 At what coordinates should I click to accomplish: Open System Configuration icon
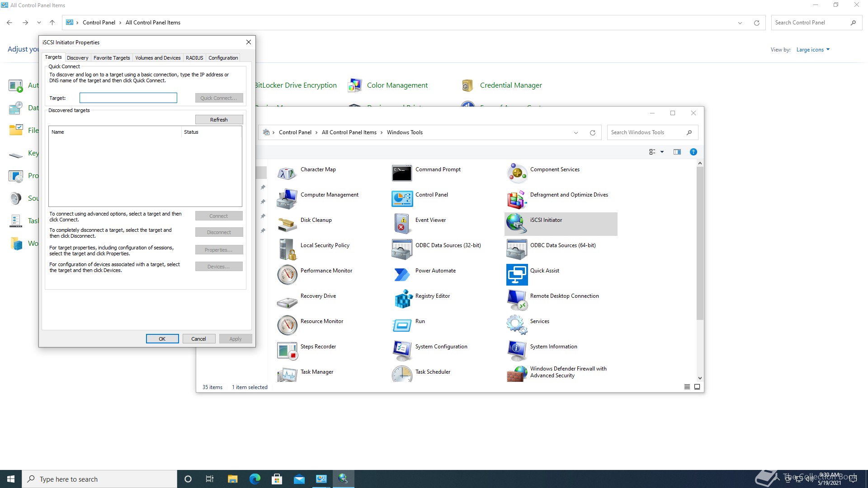click(402, 350)
